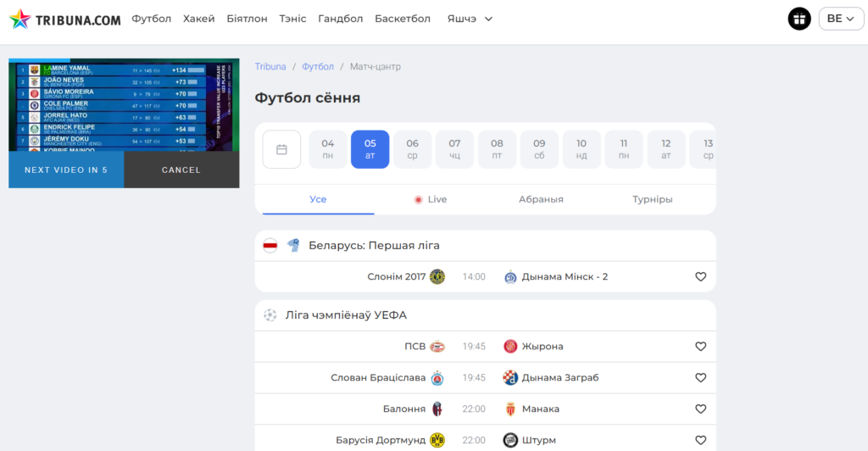868x451 pixels.
Task: Click the video player thumbnail
Action: pos(124,105)
